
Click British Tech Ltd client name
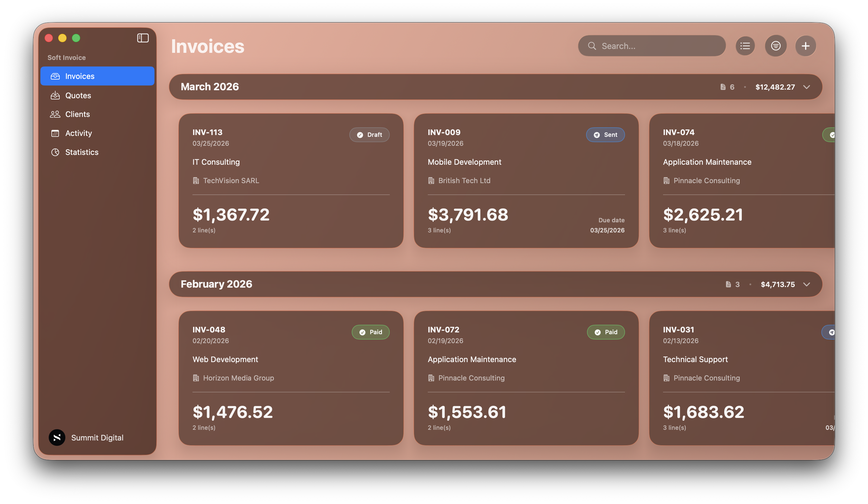(x=464, y=181)
